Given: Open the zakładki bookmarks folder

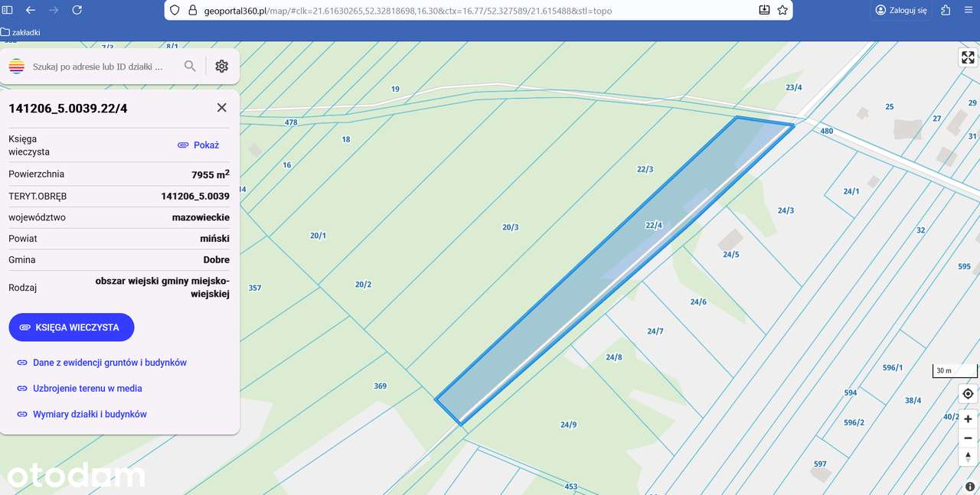Looking at the screenshot, I should point(21,32).
